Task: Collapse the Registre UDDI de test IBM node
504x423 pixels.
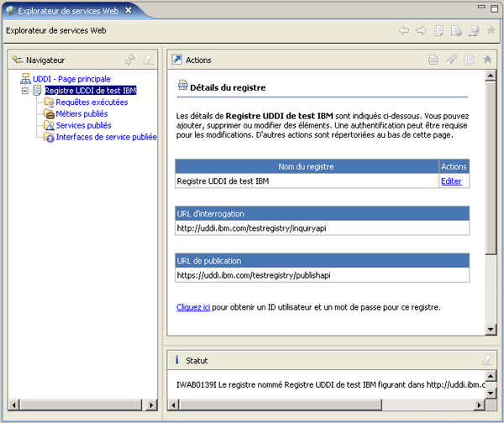Action: tap(25, 90)
